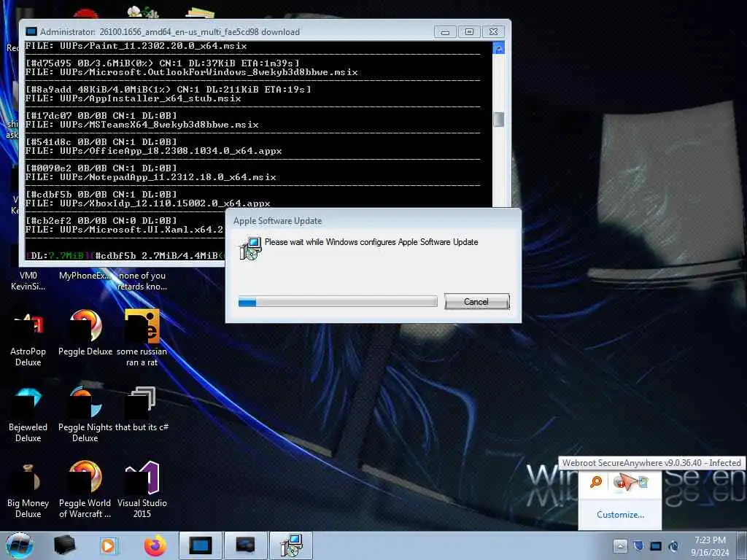Click the rightmost icon in tray popup
The height and width of the screenshot is (560, 747).
[x=643, y=482]
